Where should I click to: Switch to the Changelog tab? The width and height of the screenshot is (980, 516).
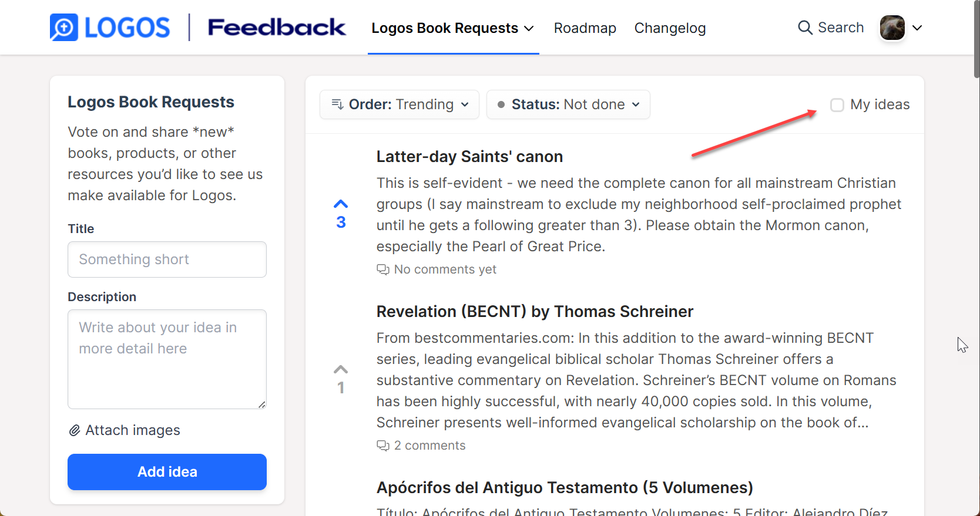[x=670, y=28]
